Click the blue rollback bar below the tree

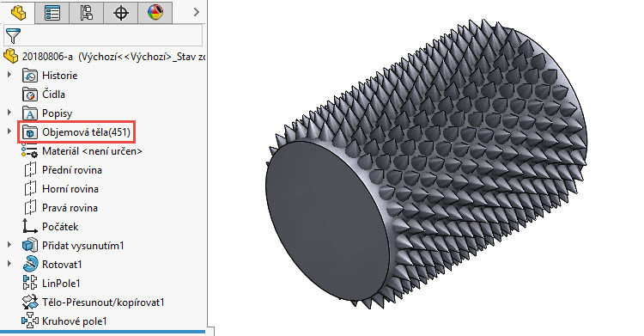pyautogui.click(x=103, y=331)
